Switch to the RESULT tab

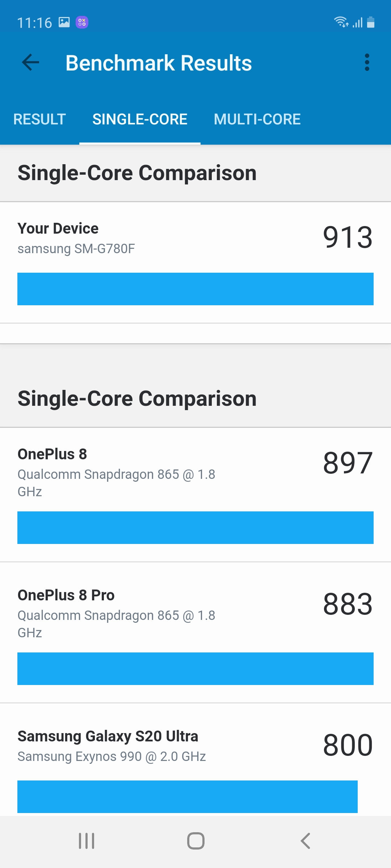(39, 119)
